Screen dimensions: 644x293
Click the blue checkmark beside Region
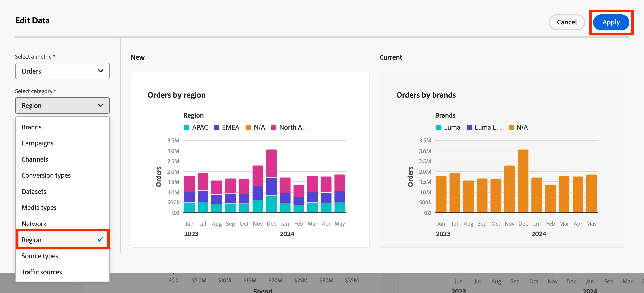pyautogui.click(x=100, y=239)
